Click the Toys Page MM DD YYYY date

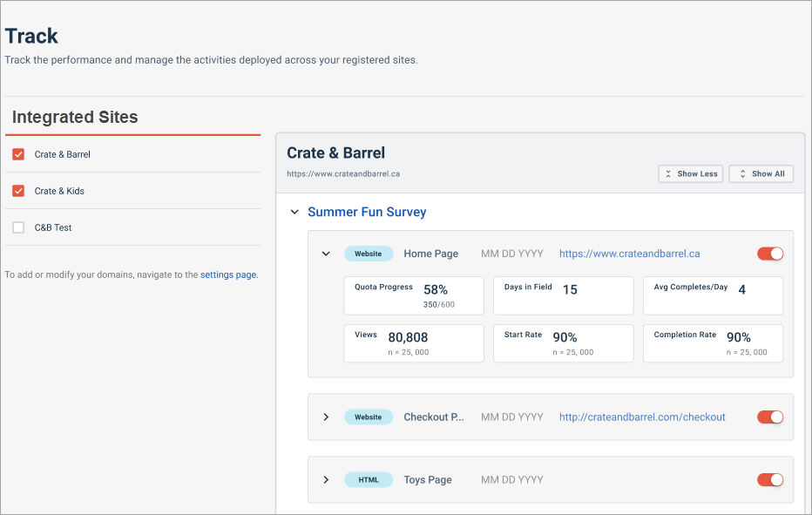512,480
